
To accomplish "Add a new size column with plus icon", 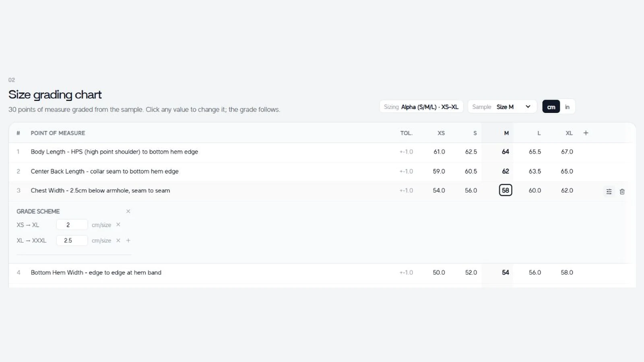I will (x=586, y=133).
